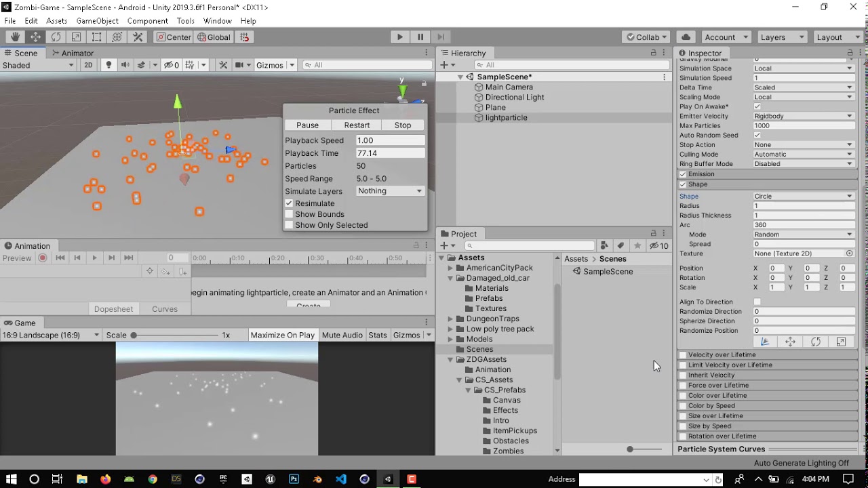
Task: Toggle the Play On Awake checkbox
Action: coord(757,106)
